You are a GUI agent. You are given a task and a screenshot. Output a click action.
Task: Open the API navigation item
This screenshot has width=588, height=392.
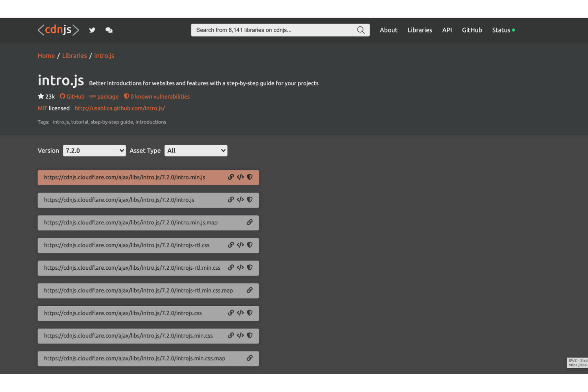pyautogui.click(x=447, y=30)
